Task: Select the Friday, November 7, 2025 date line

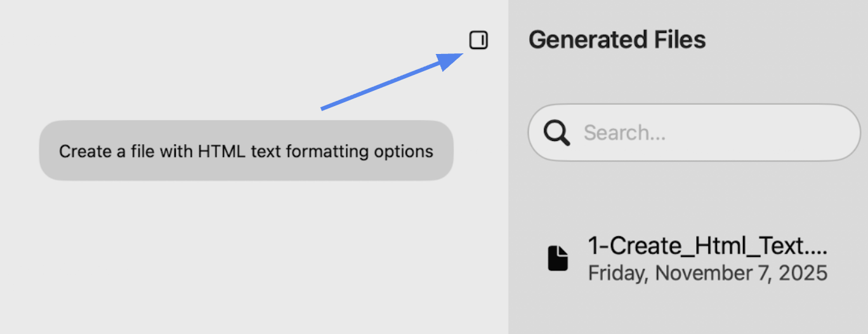Action: pyautogui.click(x=707, y=273)
